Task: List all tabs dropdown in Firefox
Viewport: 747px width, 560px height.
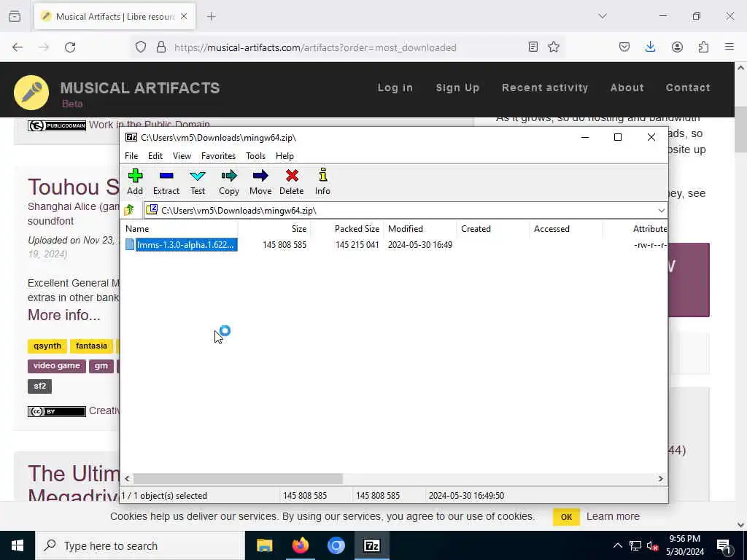Action: pyautogui.click(x=603, y=16)
